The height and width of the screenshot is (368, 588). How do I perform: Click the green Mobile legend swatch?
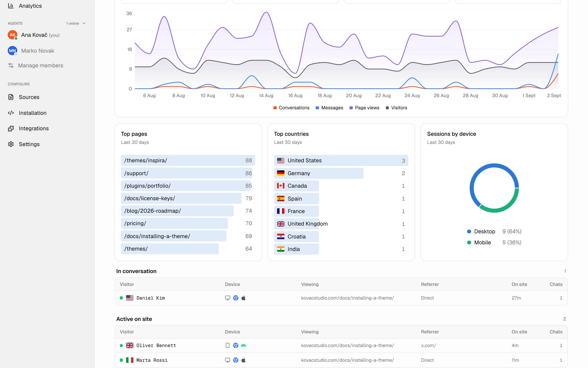469,242
